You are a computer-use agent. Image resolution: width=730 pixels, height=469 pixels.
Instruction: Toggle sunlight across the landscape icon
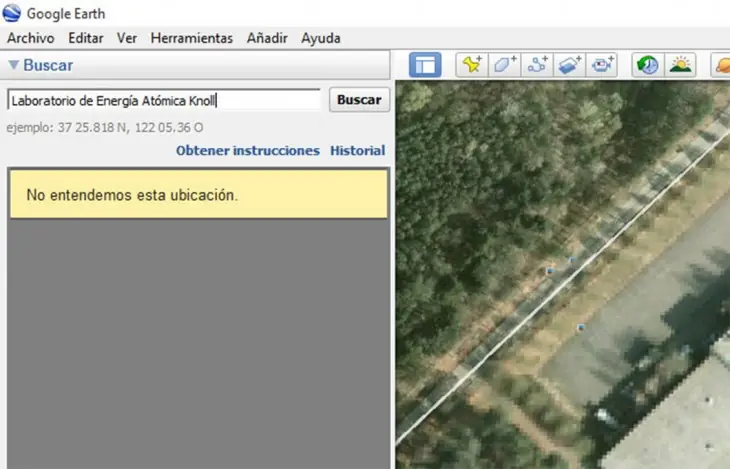tap(680, 65)
